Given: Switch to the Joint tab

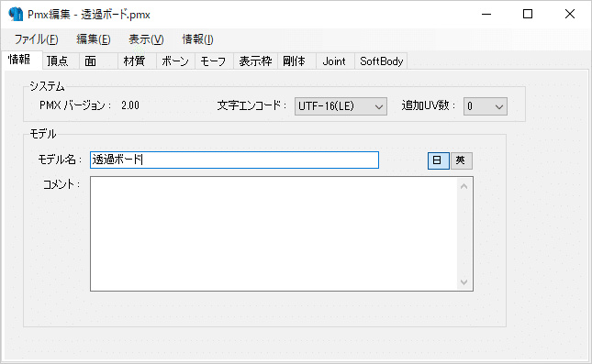Looking at the screenshot, I should coord(334,61).
